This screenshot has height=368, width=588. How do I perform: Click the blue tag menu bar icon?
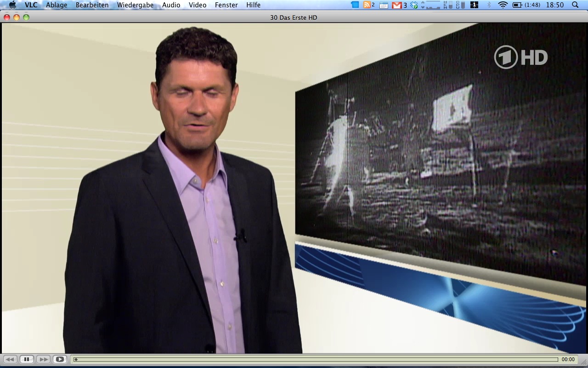tap(355, 5)
